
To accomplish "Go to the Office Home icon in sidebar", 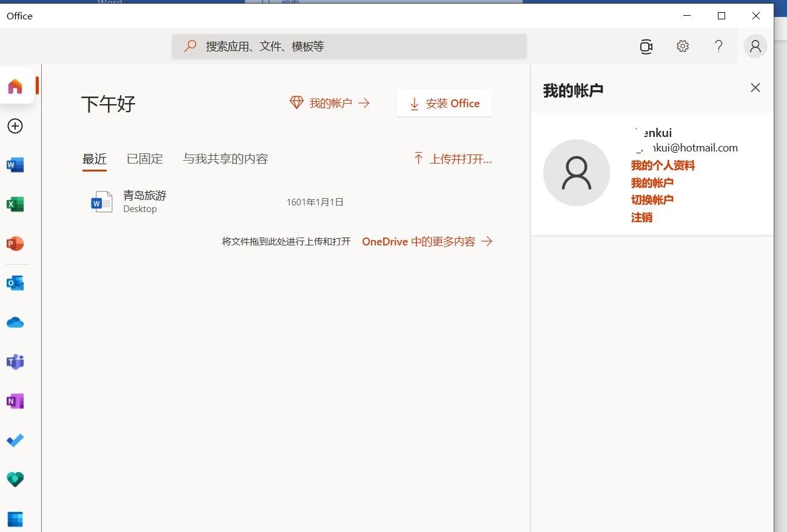I will pos(15,86).
